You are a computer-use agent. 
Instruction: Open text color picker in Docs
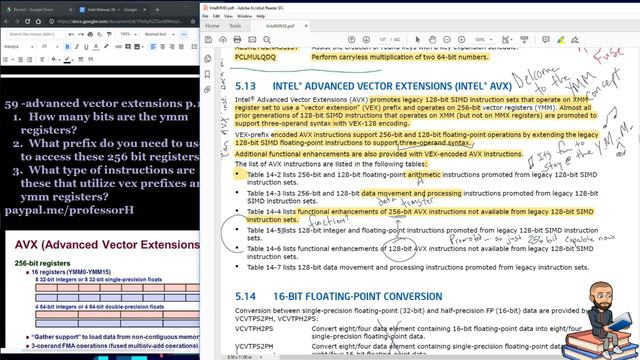[x=96, y=47]
